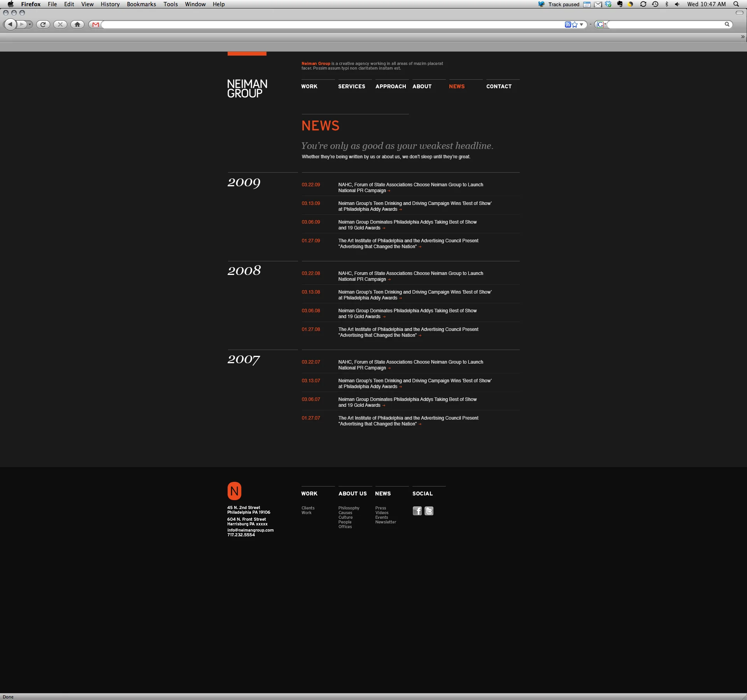Click the footer Philosophy link
The width and height of the screenshot is (747, 700).
pyautogui.click(x=349, y=508)
